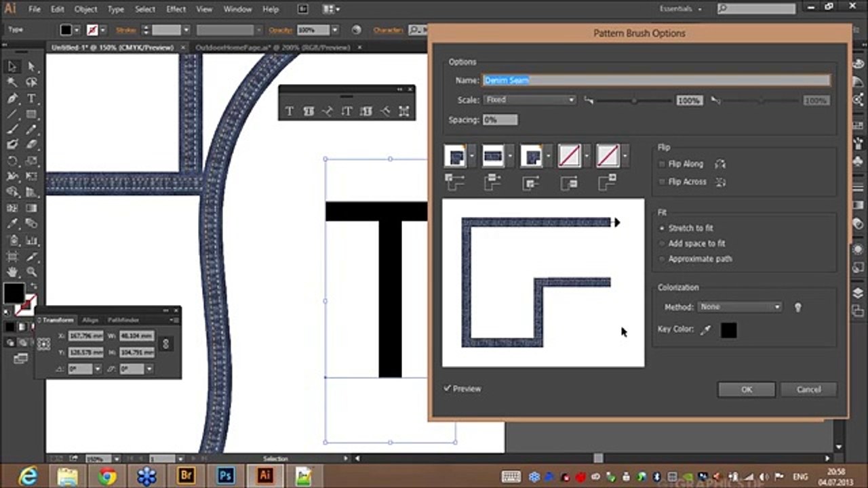Select the Pencil tool
The width and height of the screenshot is (868, 488).
point(31,129)
